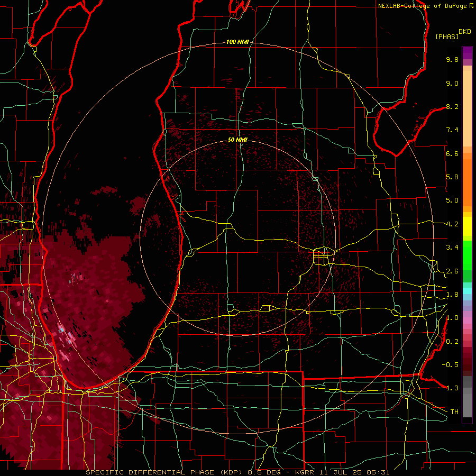Click the "50 NMI" range ring label
Screen dimensions: 476x476
pos(237,140)
